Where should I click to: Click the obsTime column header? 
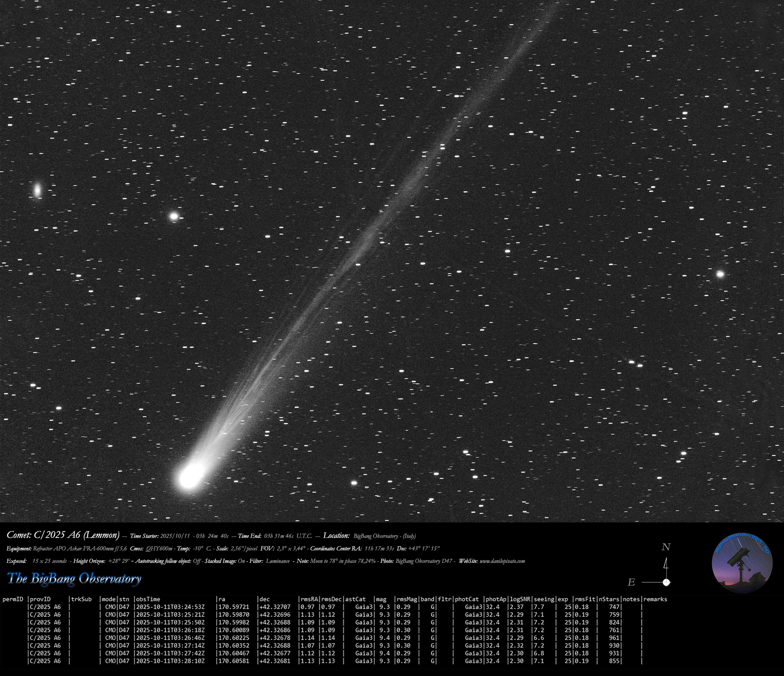[148, 599]
